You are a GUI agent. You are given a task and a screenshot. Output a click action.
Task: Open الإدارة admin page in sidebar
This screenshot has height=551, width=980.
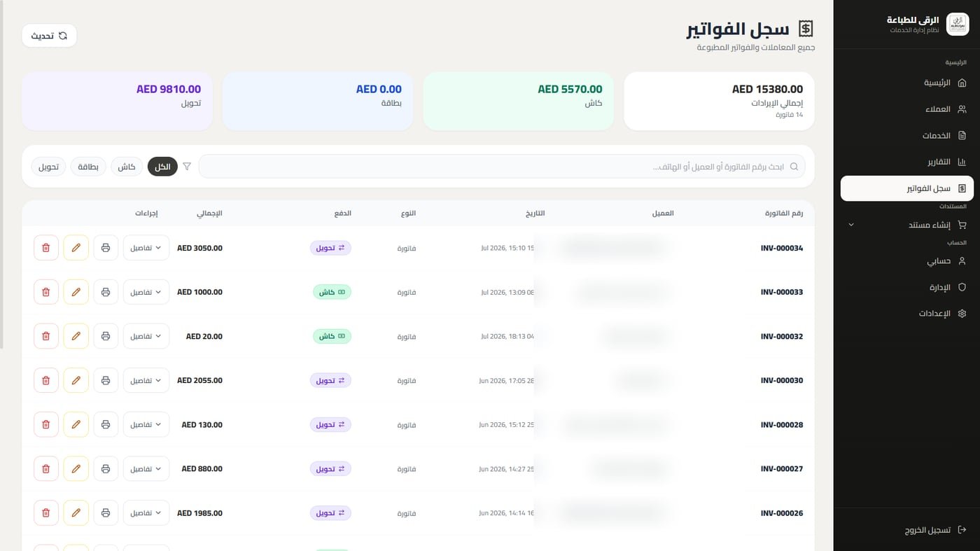pos(906,287)
